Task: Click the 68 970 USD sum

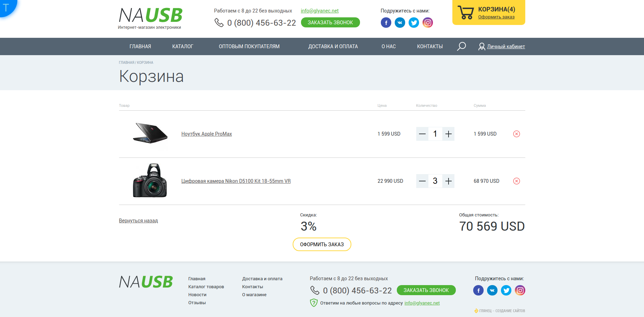Action: [x=486, y=181]
